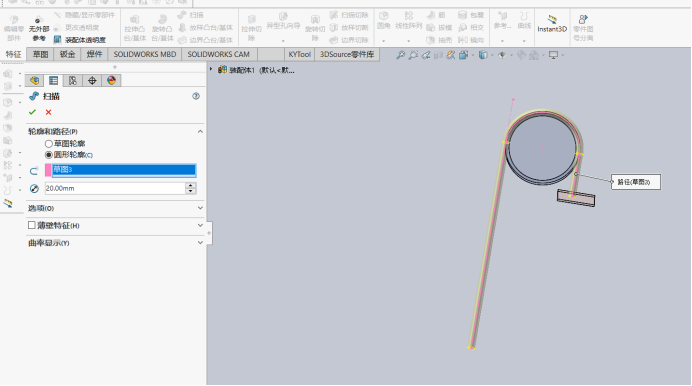Click Edit Appearance sphere icon
This screenshot has width=692, height=386.
(x=521, y=55)
